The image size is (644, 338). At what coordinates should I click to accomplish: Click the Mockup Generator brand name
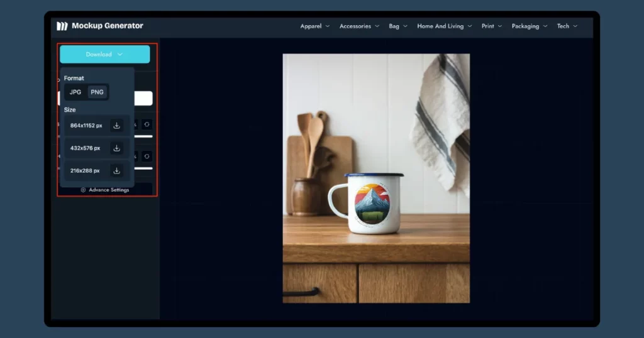(108, 26)
